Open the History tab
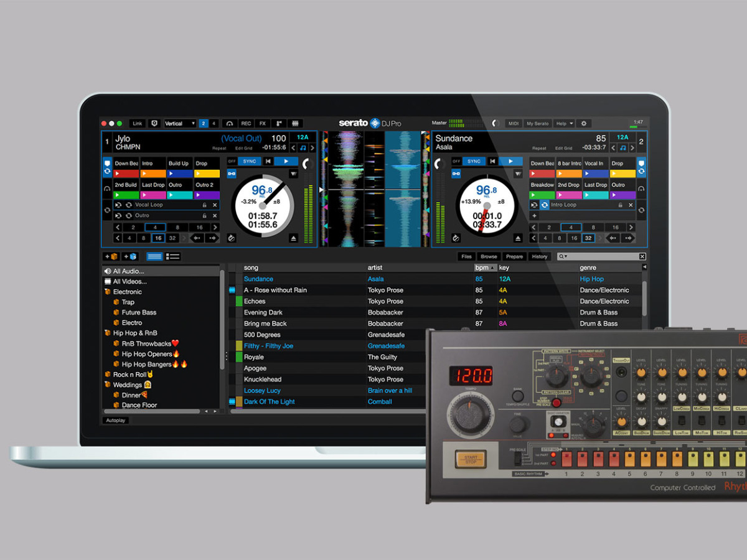Screen dimensions: 747x560 (539, 256)
